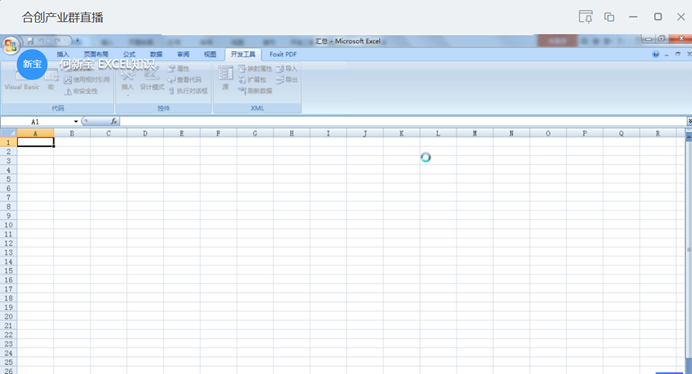Toggle 使用相对引用 relative references
The image size is (692, 374).
[x=86, y=80]
